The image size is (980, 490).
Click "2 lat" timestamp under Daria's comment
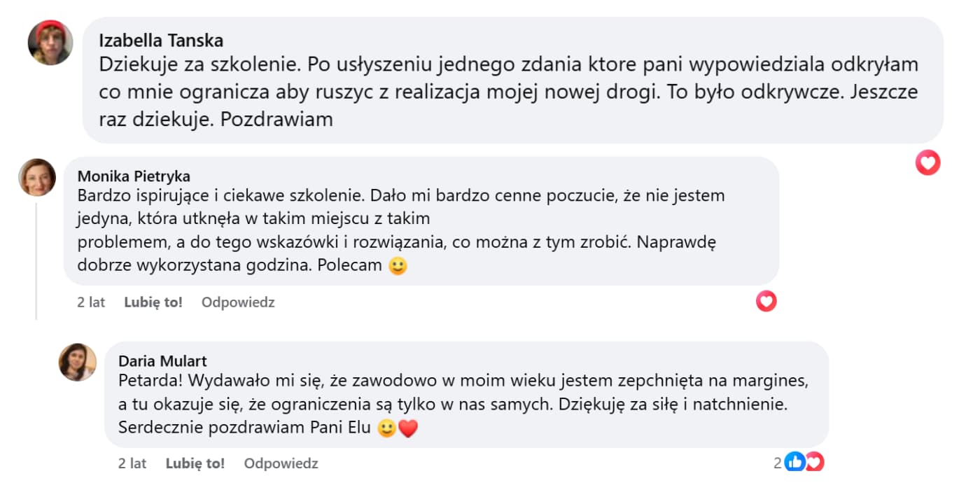coord(132,463)
